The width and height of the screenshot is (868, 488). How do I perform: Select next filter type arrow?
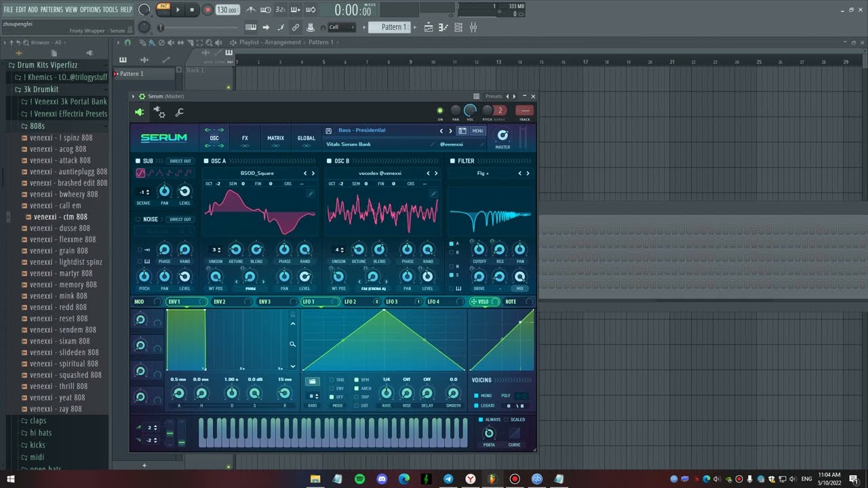(528, 174)
